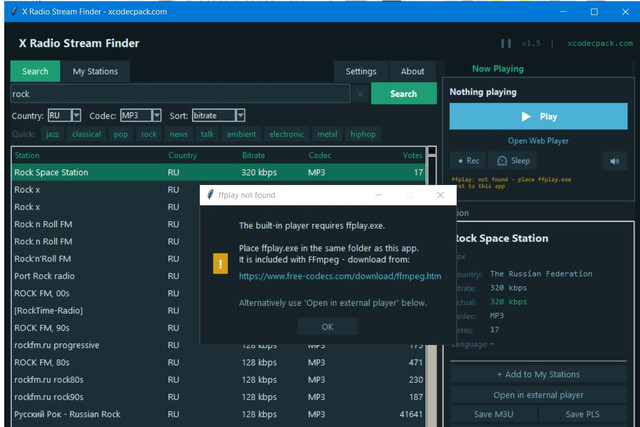Select the green Search tab
The width and height of the screenshot is (640, 427).
35,71
